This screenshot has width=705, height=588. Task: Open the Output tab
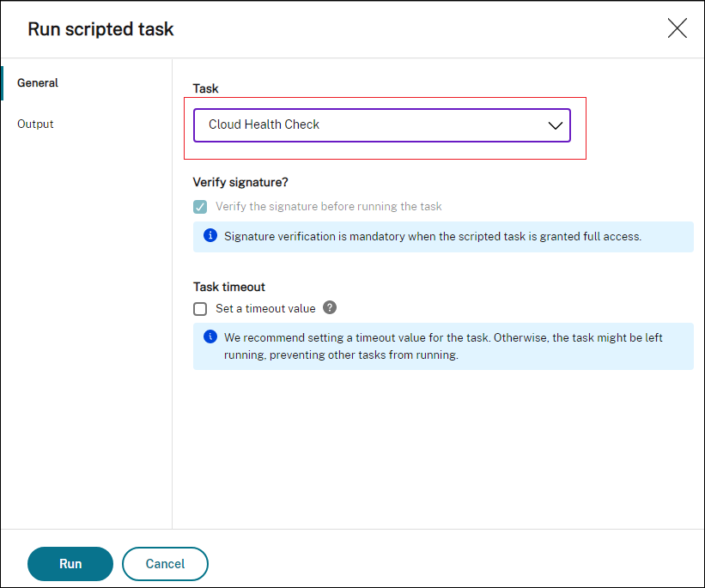(x=35, y=124)
